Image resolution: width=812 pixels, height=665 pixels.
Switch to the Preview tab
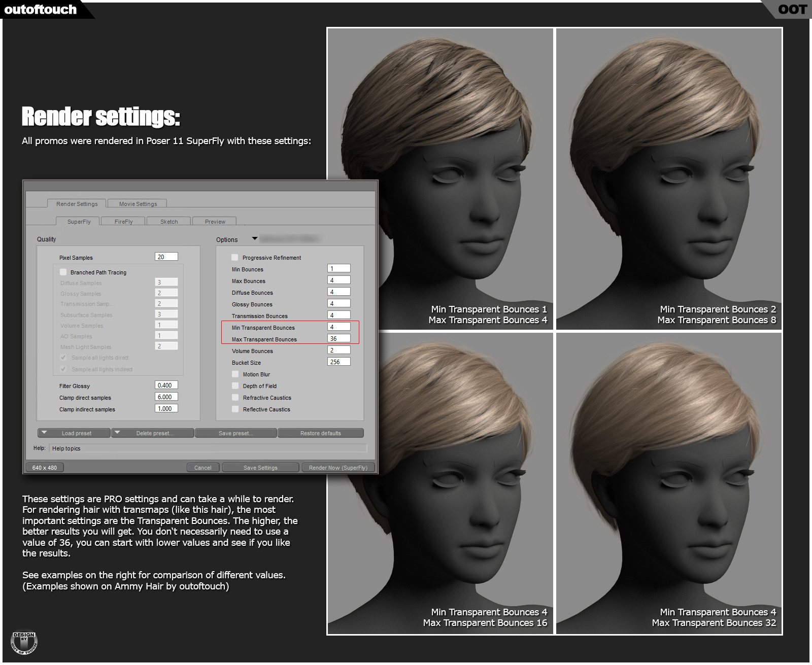215,222
